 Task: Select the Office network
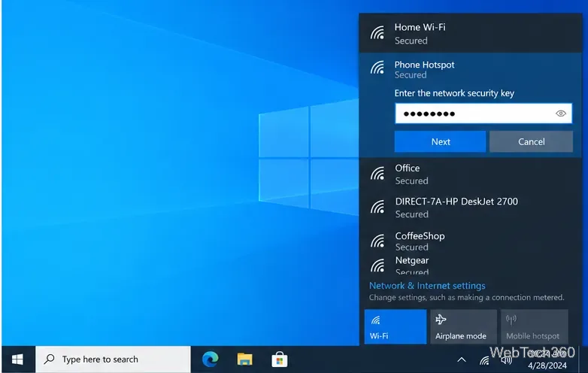pyautogui.click(x=471, y=174)
